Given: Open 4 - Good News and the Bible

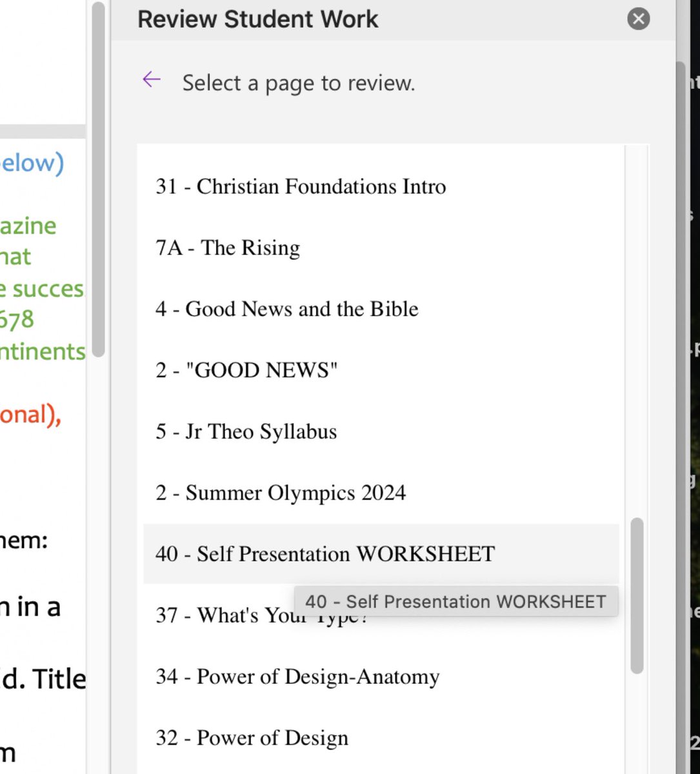Looking at the screenshot, I should point(381,309).
